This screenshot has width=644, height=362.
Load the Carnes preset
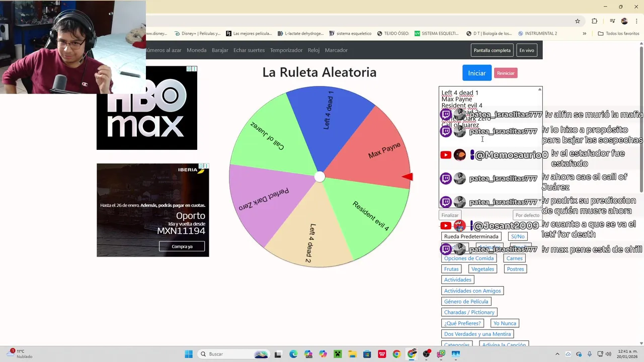(515, 258)
